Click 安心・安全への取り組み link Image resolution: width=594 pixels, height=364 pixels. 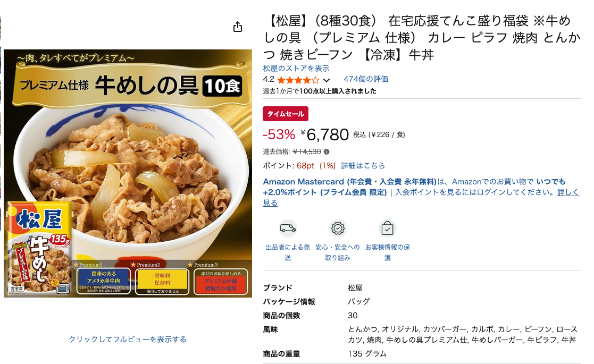point(338,252)
